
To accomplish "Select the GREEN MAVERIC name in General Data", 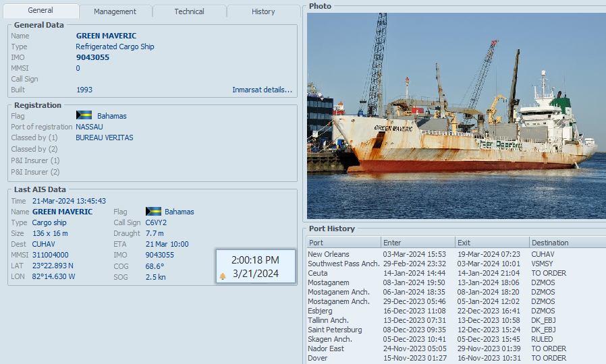I will click(x=106, y=36).
